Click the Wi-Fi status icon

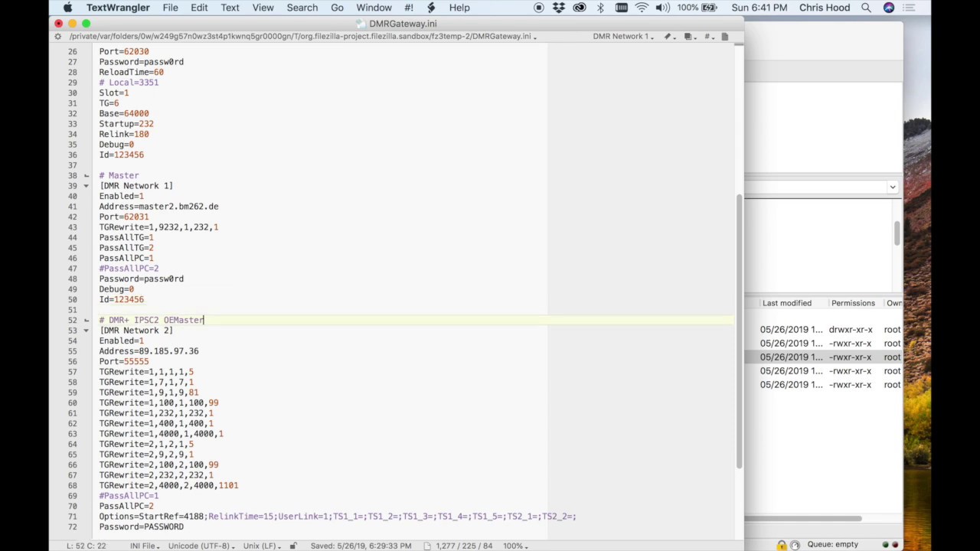point(642,8)
